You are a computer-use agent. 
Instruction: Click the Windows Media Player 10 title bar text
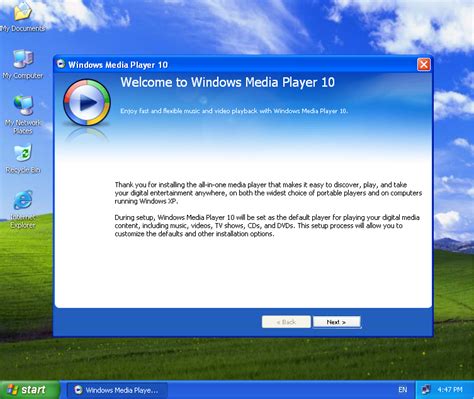click(x=118, y=65)
